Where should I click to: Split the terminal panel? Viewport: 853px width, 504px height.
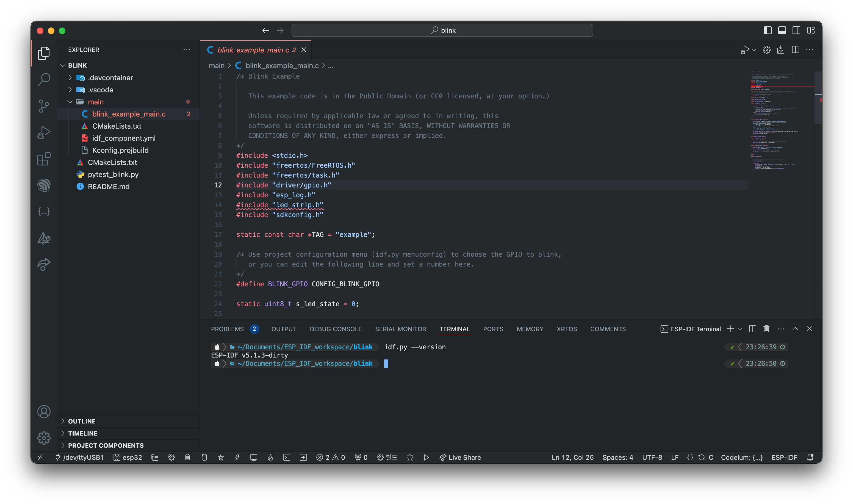click(x=752, y=329)
